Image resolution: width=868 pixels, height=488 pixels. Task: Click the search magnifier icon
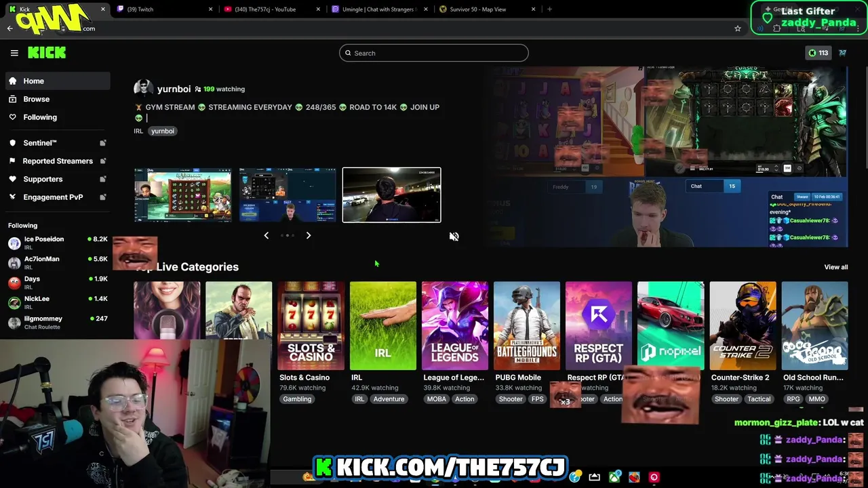(348, 53)
